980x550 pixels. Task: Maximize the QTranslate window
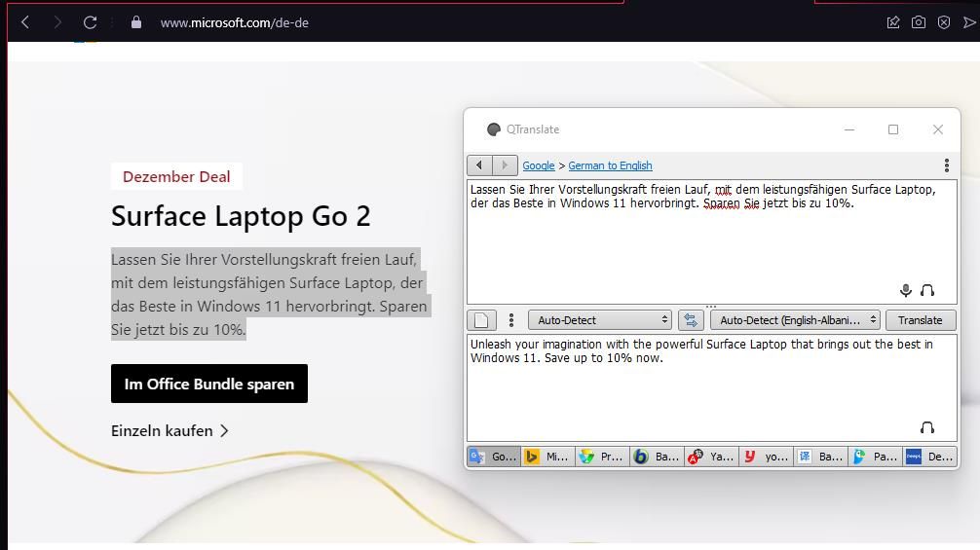(x=893, y=129)
